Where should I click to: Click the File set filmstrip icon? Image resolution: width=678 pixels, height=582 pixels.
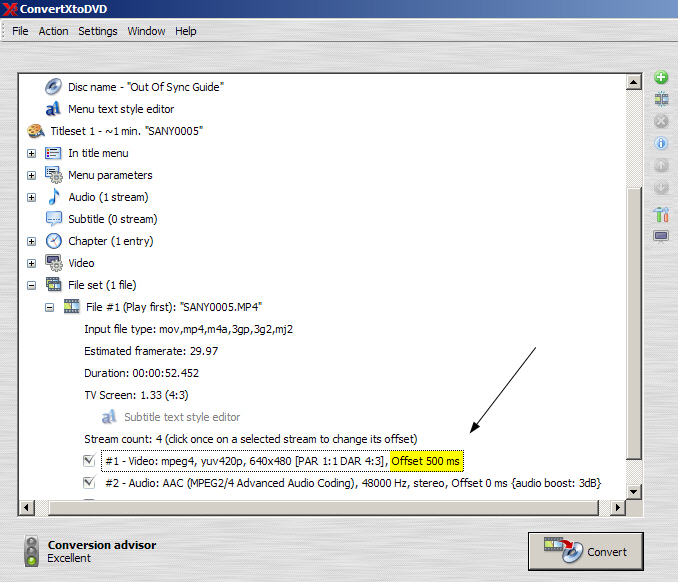[x=54, y=285]
